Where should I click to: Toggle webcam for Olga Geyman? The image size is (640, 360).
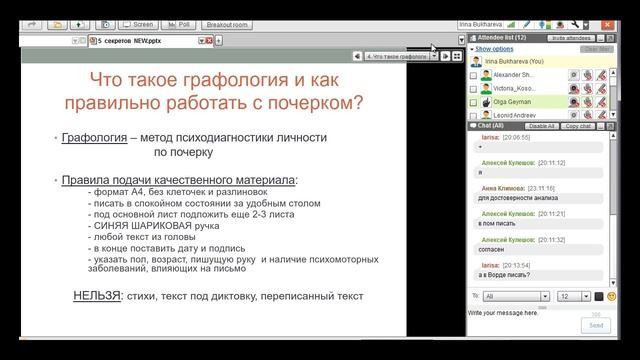pos(574,102)
